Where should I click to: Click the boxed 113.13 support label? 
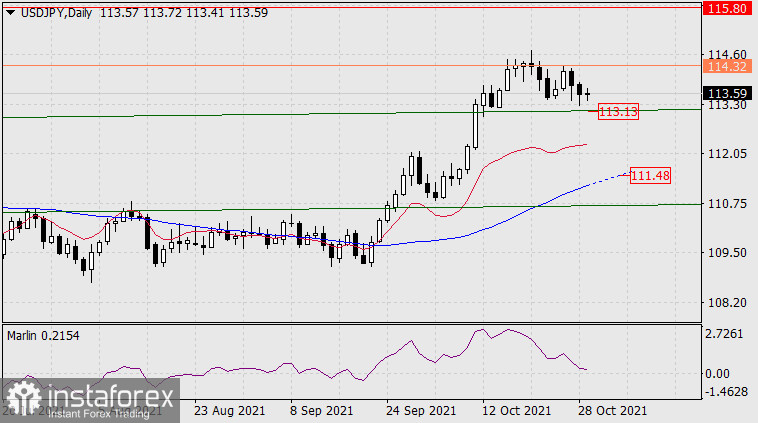(618, 112)
